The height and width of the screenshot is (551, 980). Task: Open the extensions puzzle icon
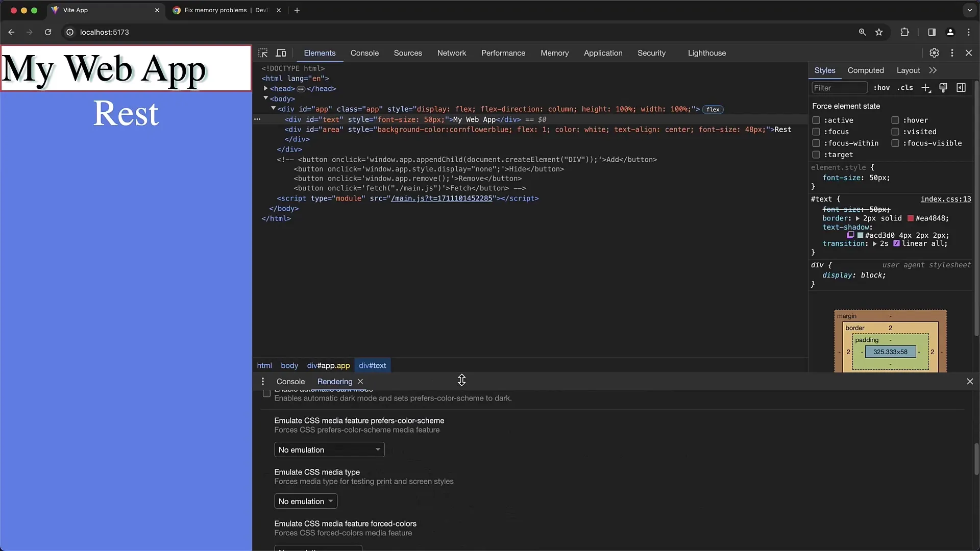[x=904, y=32]
